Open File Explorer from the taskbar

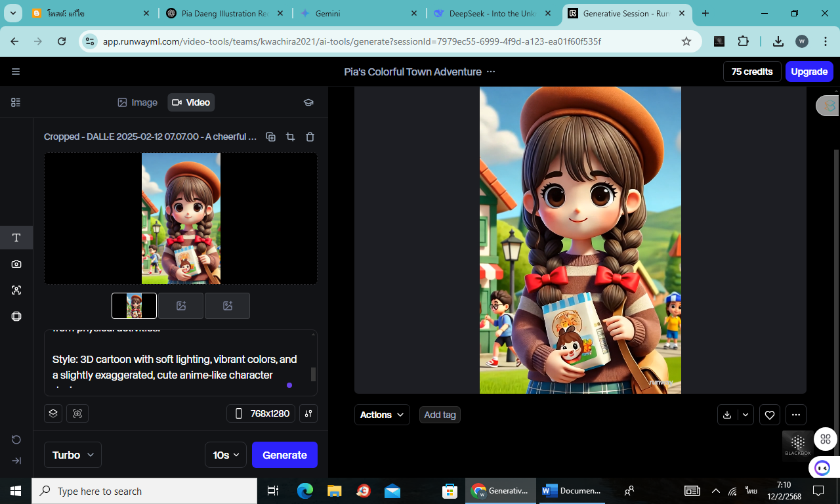pos(335,491)
